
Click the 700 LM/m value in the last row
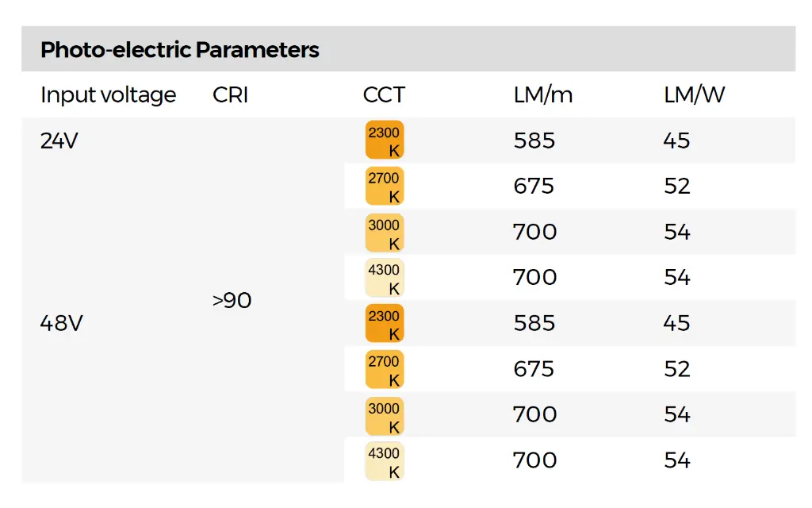[x=534, y=460]
